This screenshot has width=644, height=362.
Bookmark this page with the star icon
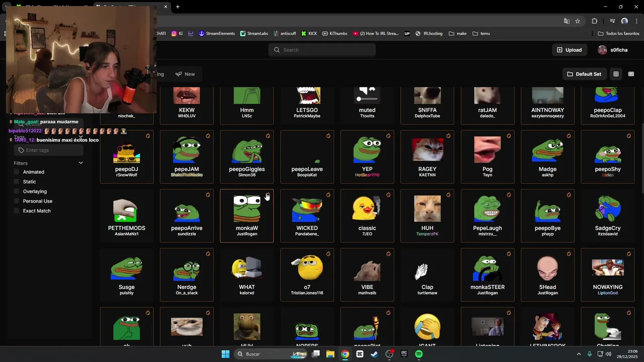(x=578, y=21)
